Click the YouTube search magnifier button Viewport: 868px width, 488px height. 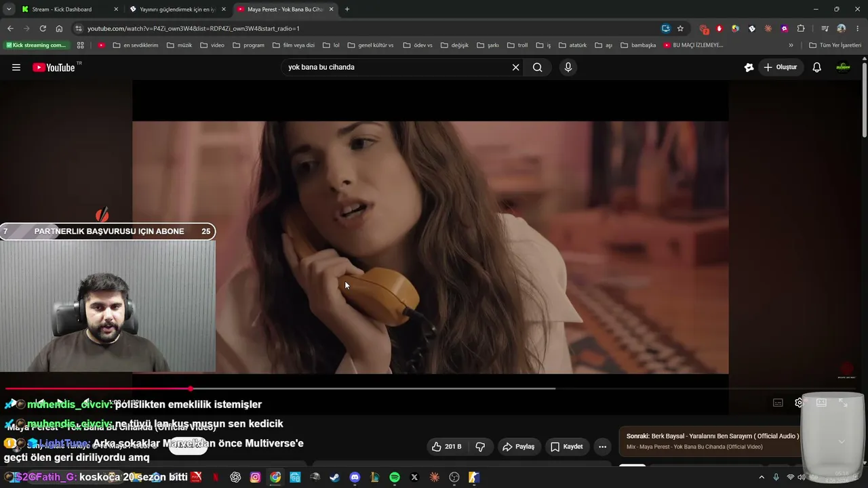(x=538, y=67)
